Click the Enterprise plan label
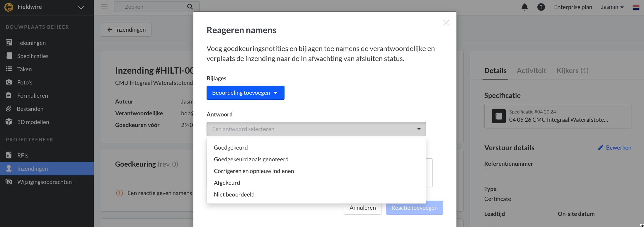The width and height of the screenshot is (644, 227). click(x=573, y=7)
